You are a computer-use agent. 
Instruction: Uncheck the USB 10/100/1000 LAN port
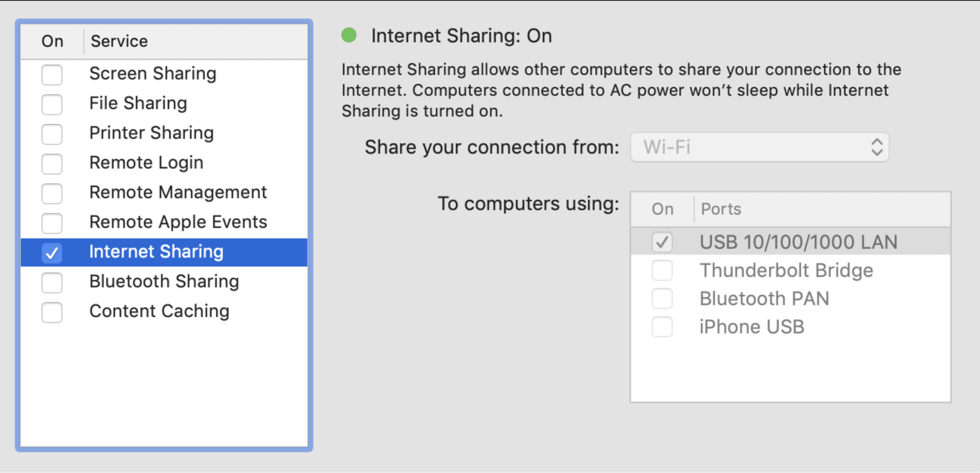pyautogui.click(x=662, y=242)
